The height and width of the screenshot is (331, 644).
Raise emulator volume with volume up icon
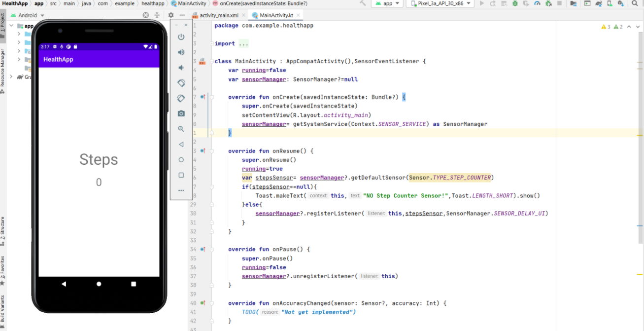click(181, 52)
